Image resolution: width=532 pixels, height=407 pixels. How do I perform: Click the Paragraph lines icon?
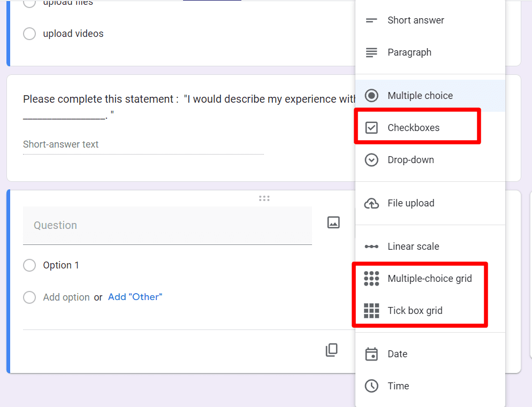pyautogui.click(x=371, y=52)
